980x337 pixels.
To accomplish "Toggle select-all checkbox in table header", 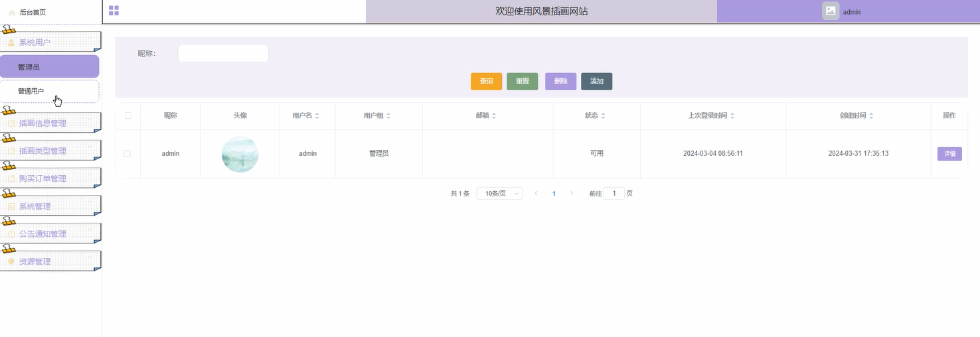I will tap(127, 115).
